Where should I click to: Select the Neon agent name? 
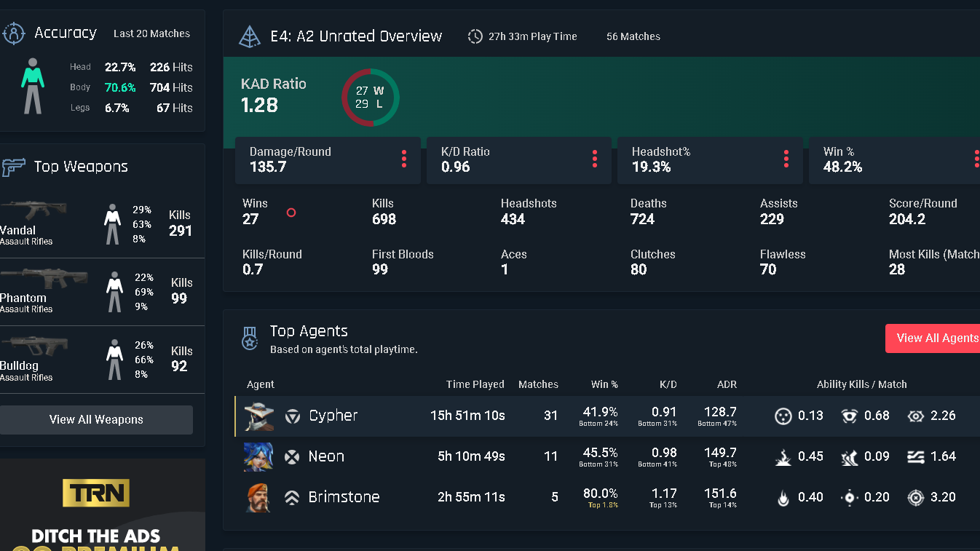point(326,457)
